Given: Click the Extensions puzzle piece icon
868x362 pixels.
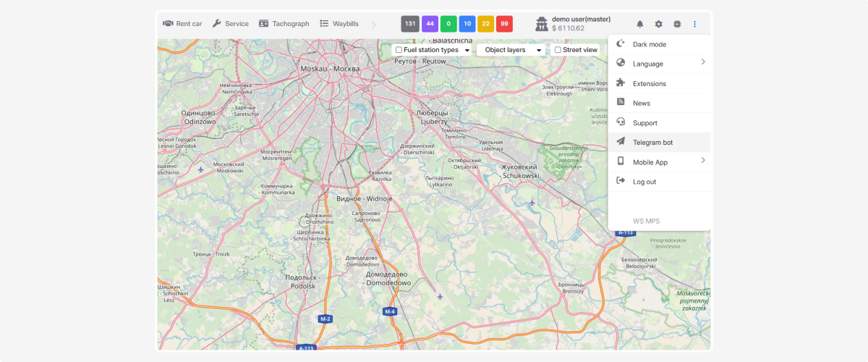Looking at the screenshot, I should tap(621, 83).
